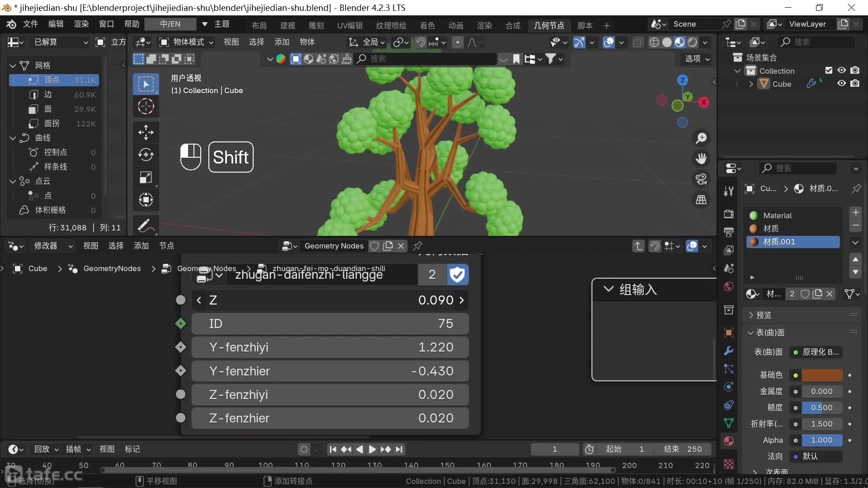Image resolution: width=868 pixels, height=488 pixels.
Task: Click the Y-fenzhiyi value field
Action: (x=330, y=347)
